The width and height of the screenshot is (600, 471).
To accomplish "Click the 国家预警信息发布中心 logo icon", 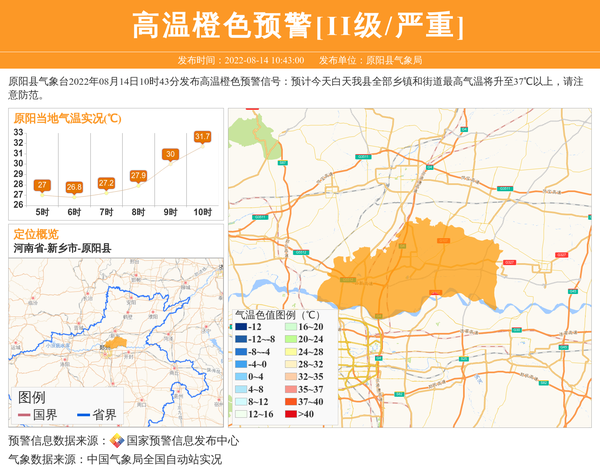I will pos(117,441).
